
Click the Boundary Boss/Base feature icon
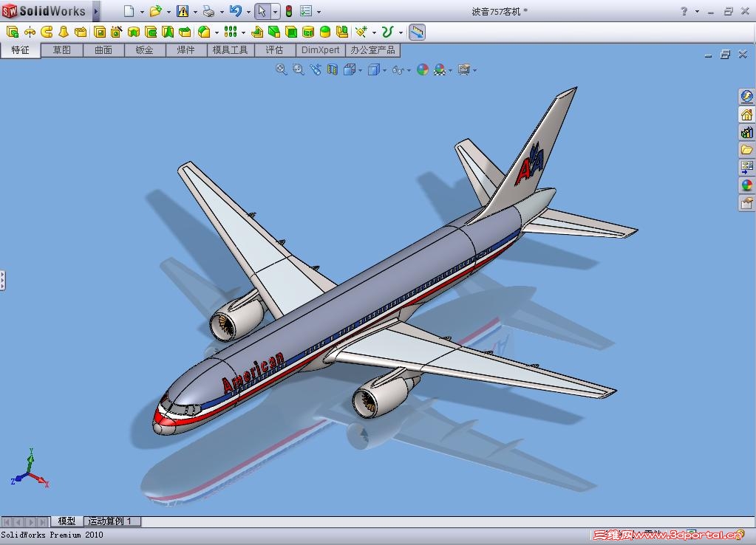tap(81, 32)
